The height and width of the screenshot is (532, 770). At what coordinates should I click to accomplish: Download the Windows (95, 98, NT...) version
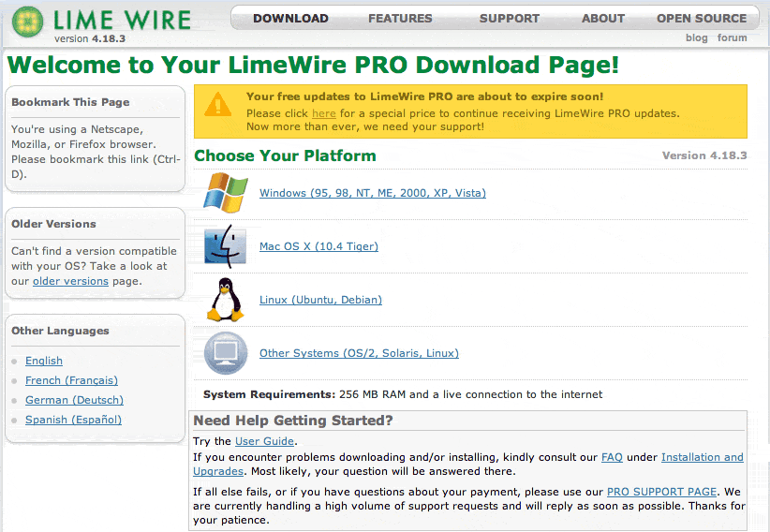pyautogui.click(x=373, y=193)
